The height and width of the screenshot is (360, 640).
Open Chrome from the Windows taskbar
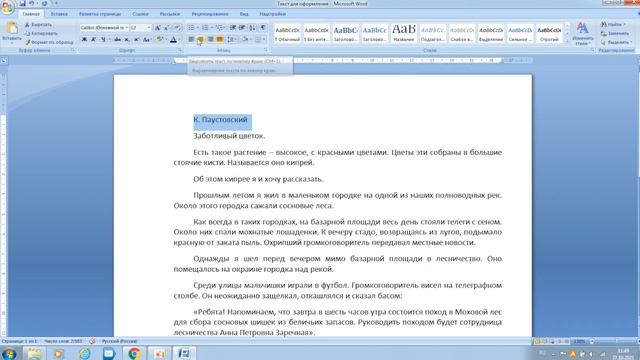click(x=134, y=353)
